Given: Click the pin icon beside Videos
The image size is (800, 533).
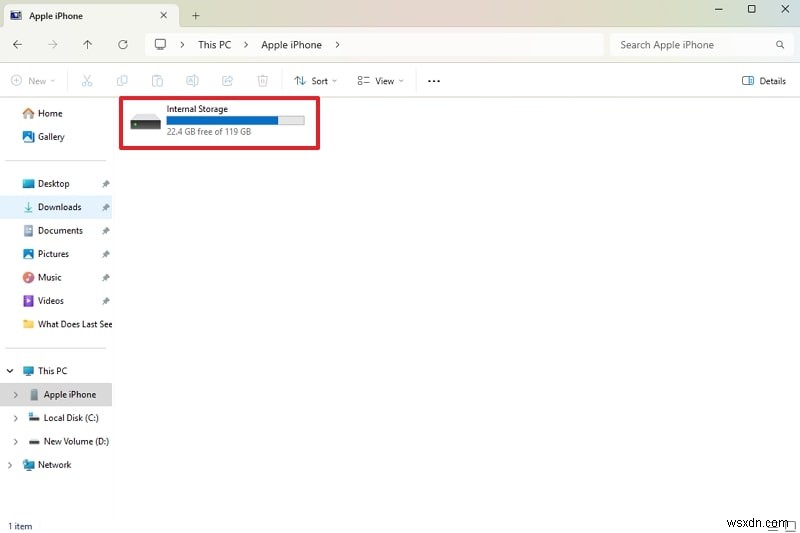Looking at the screenshot, I should coord(106,301).
